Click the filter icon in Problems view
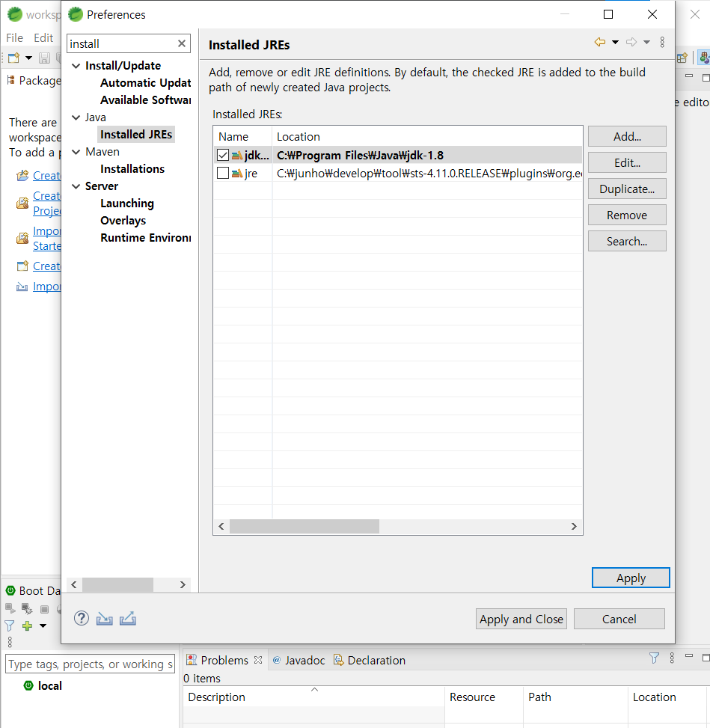This screenshot has height=728, width=710. 654,658
